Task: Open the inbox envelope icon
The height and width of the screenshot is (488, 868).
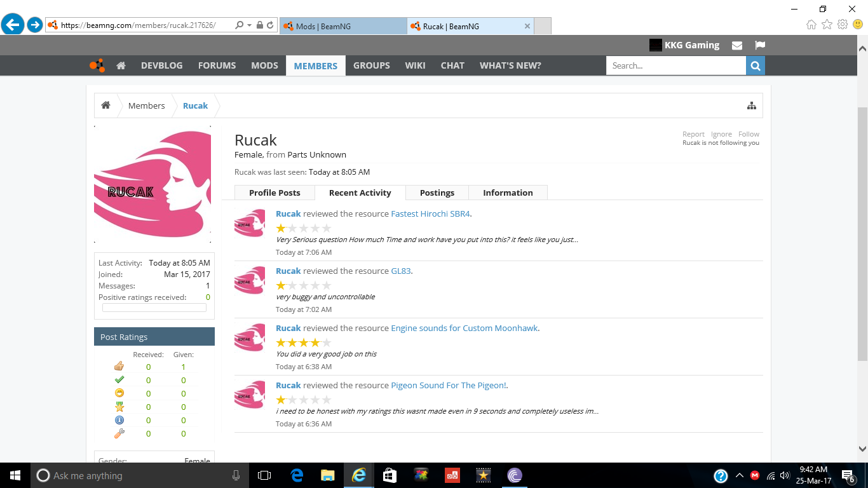Action: 737,45
